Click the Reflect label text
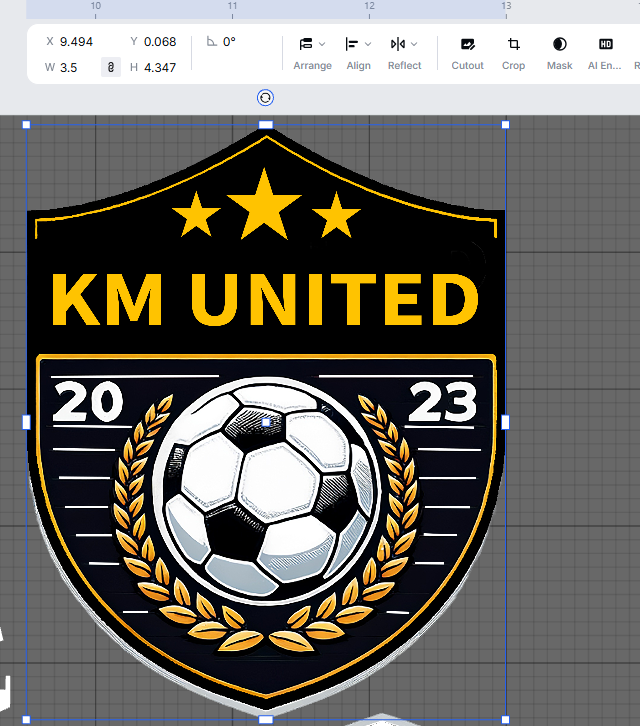Screen dimensions: 640x726 pos(404,66)
